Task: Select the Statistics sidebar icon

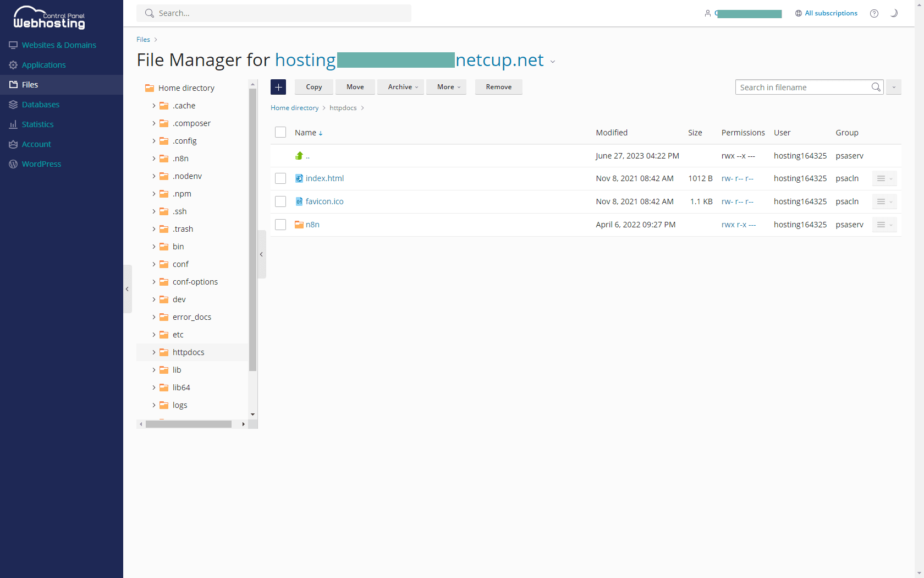Action: click(x=13, y=124)
